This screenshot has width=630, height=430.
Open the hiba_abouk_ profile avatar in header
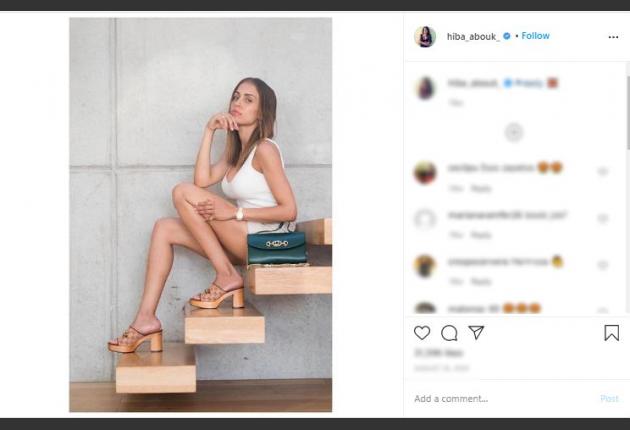point(425,37)
